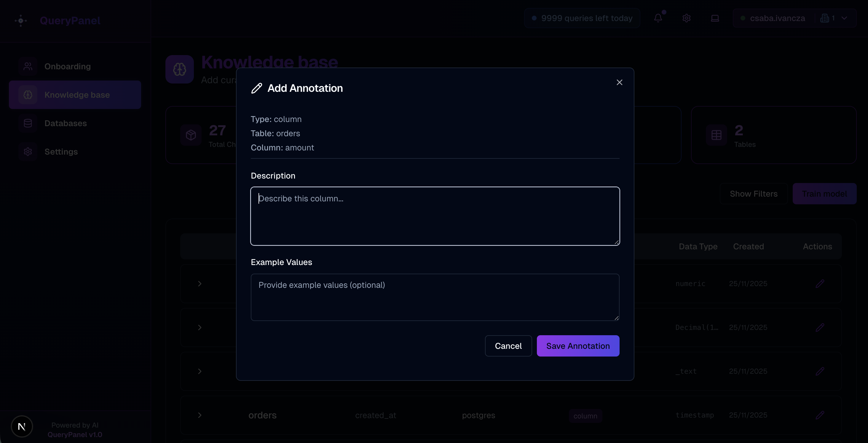Open the Knowledge base section in sidebar
868x443 pixels.
coord(75,94)
